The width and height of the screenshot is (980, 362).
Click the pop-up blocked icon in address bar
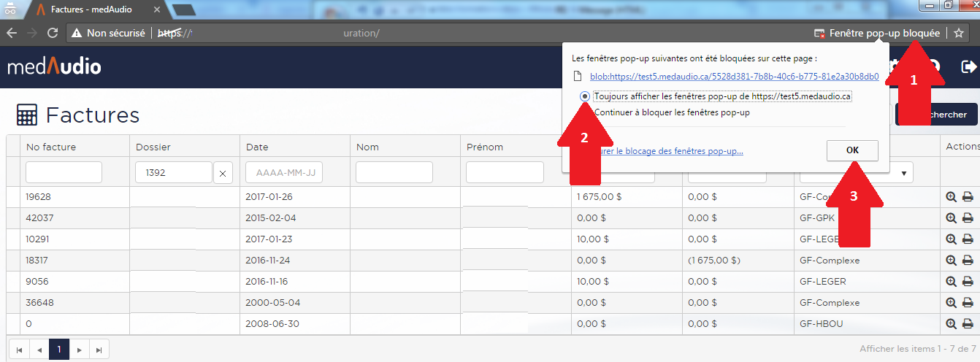tap(820, 34)
